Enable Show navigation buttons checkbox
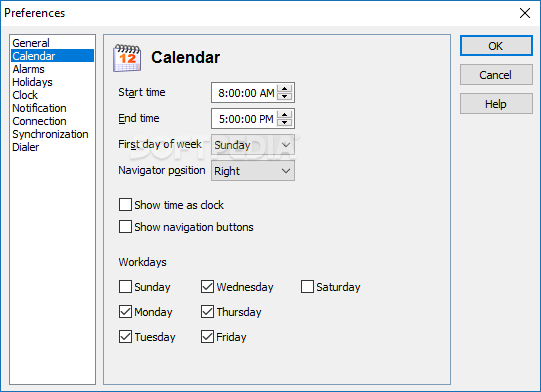 click(125, 227)
